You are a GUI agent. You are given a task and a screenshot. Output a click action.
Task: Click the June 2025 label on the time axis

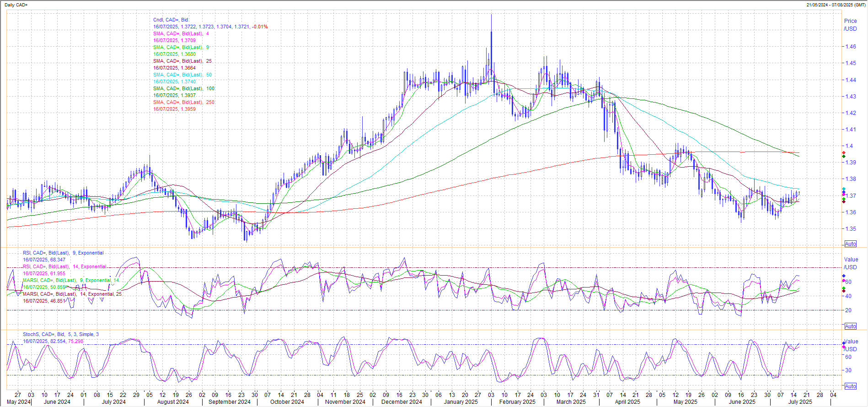click(x=742, y=402)
